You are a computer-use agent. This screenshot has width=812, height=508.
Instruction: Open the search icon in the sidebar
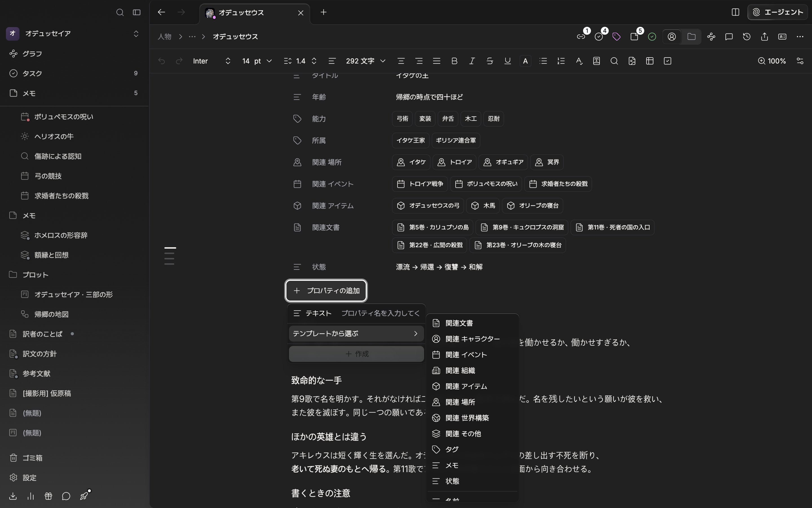(120, 12)
